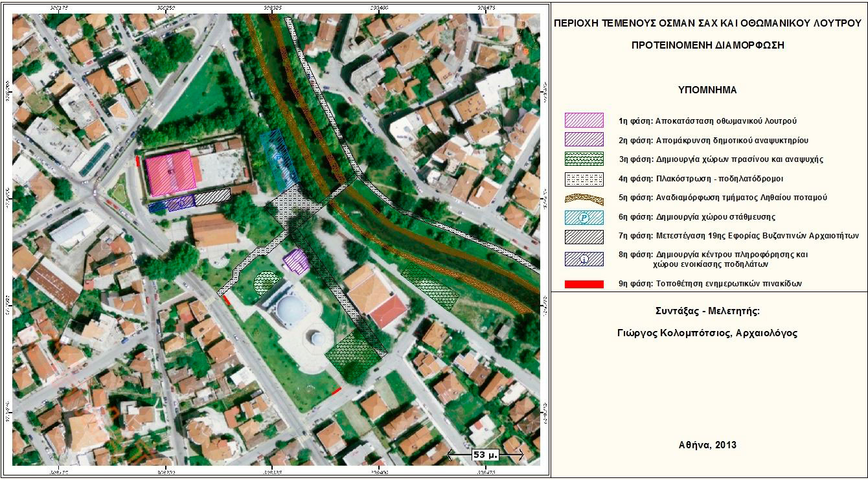Select the green swatch for 3η φάση
868x480 pixels.
tap(584, 159)
